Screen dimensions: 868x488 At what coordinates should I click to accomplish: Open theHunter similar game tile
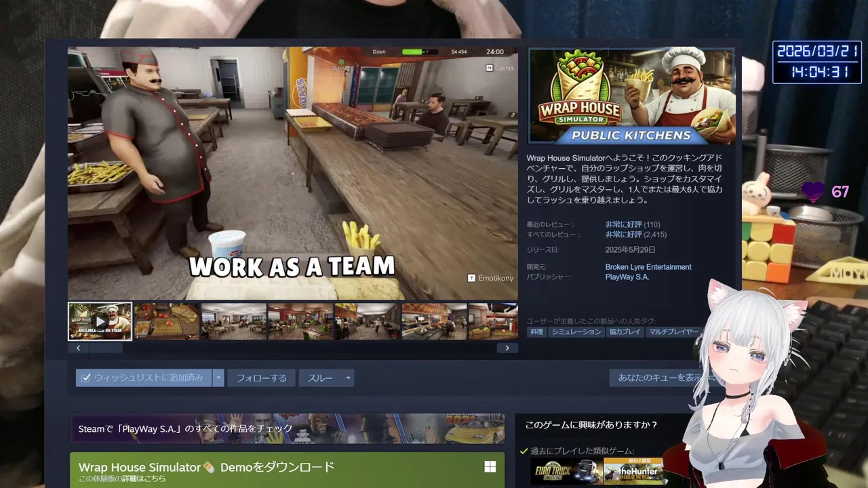pos(633,472)
